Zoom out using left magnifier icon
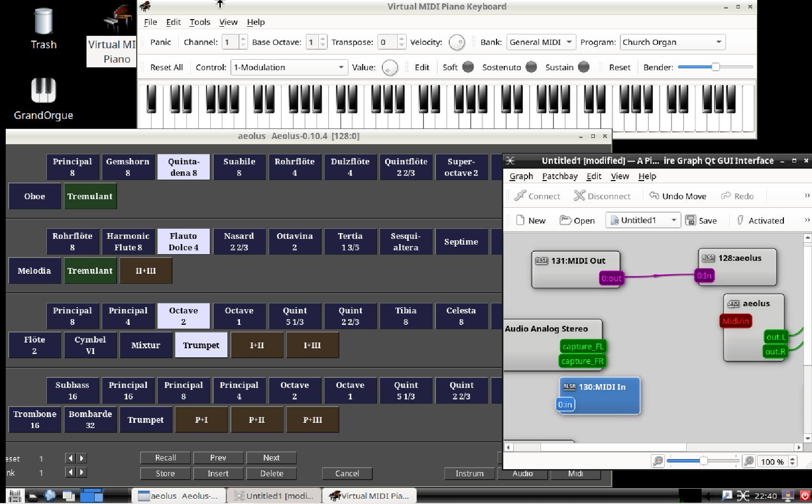 pyautogui.click(x=658, y=461)
